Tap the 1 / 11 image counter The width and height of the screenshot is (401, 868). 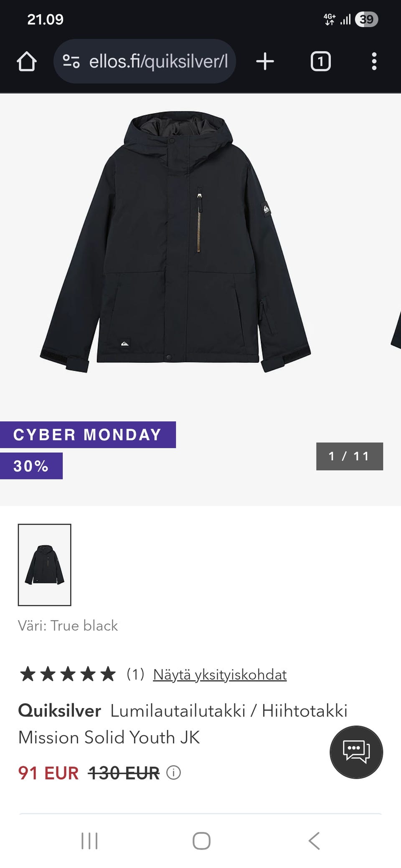[350, 456]
